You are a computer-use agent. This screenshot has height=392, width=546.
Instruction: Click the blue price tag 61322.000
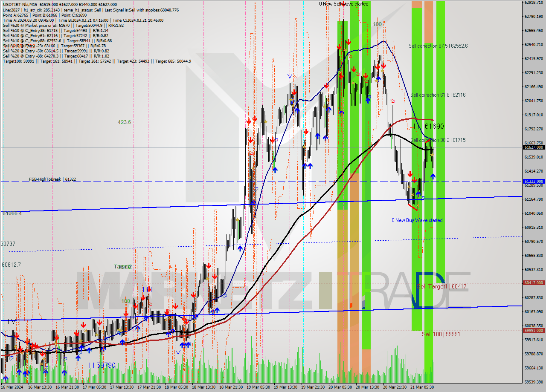click(x=534, y=182)
